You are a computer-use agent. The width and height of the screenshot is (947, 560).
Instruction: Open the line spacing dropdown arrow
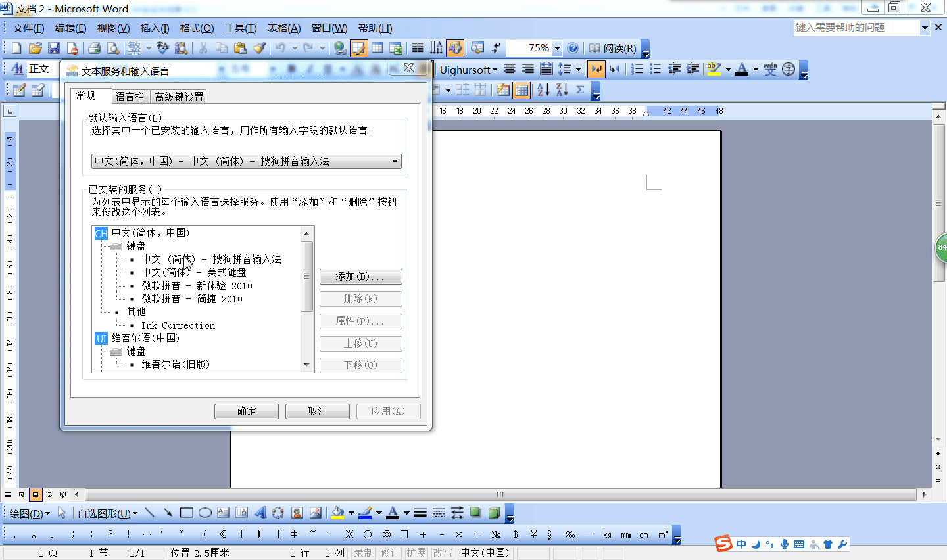click(x=578, y=69)
